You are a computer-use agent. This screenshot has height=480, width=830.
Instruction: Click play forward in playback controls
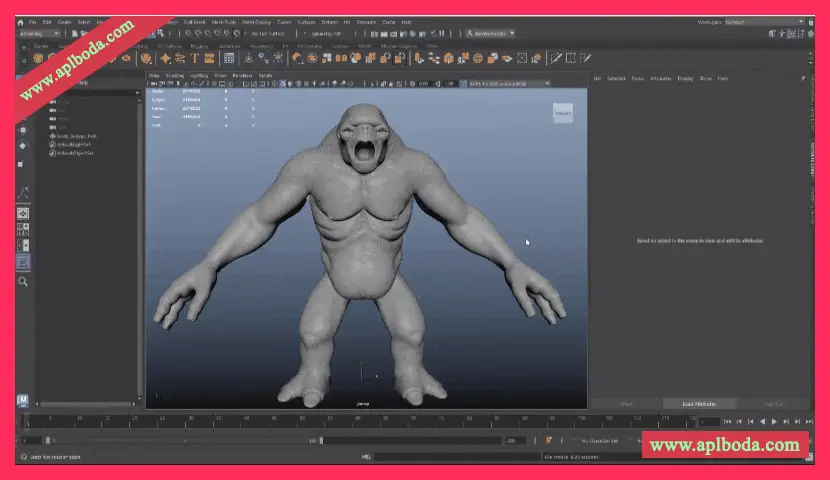tap(773, 422)
